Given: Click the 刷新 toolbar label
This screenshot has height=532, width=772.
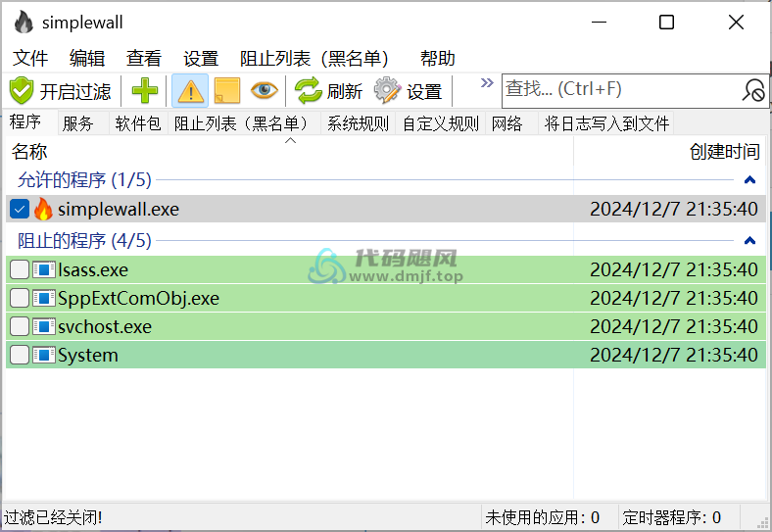Looking at the screenshot, I should coord(345,92).
